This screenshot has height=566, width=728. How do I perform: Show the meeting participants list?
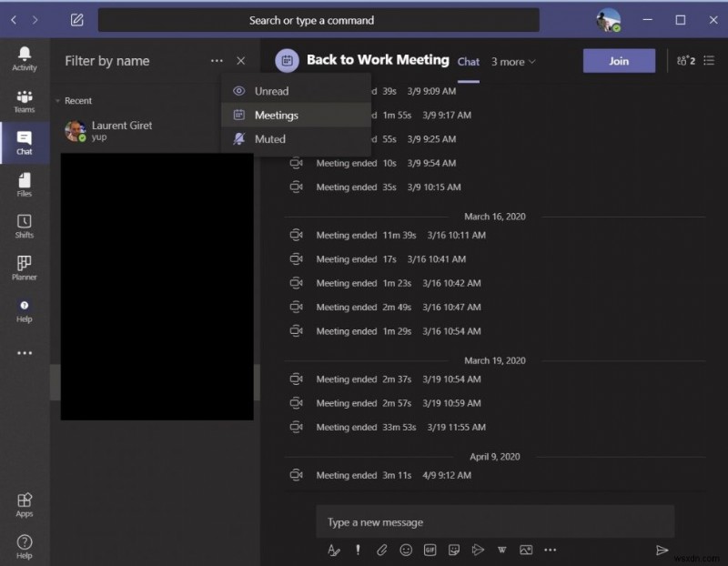pyautogui.click(x=685, y=60)
